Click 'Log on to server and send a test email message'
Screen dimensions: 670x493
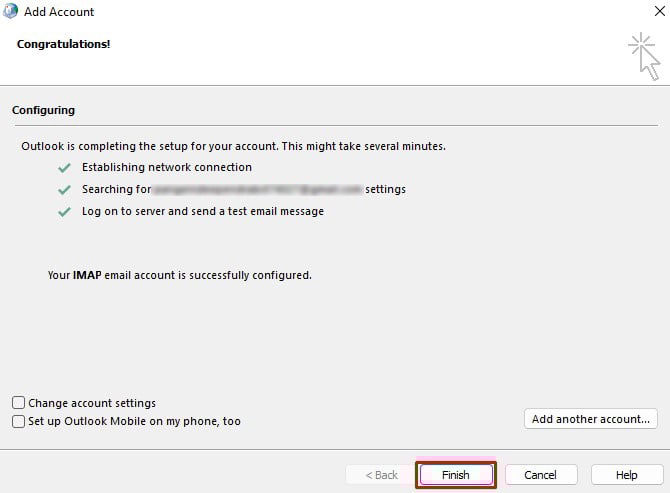[x=203, y=211]
